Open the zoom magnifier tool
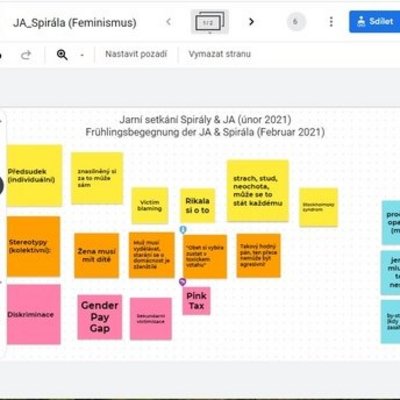 pyautogui.click(x=62, y=55)
